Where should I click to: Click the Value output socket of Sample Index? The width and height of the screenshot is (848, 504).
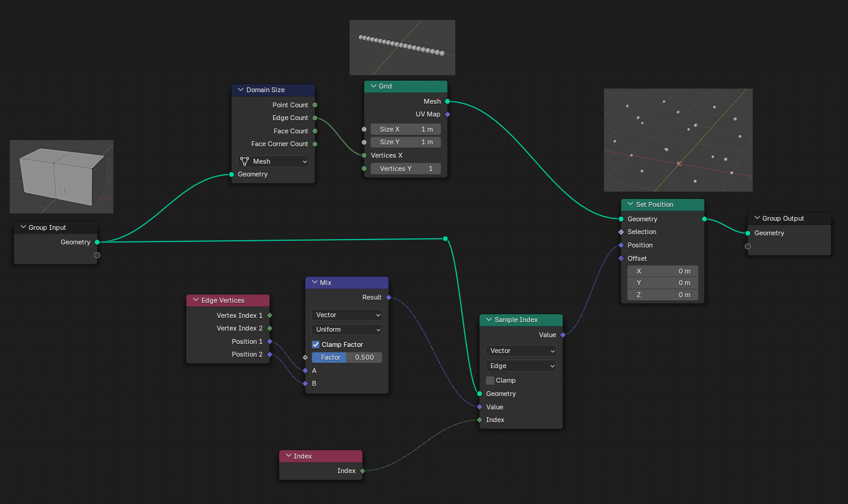click(563, 335)
